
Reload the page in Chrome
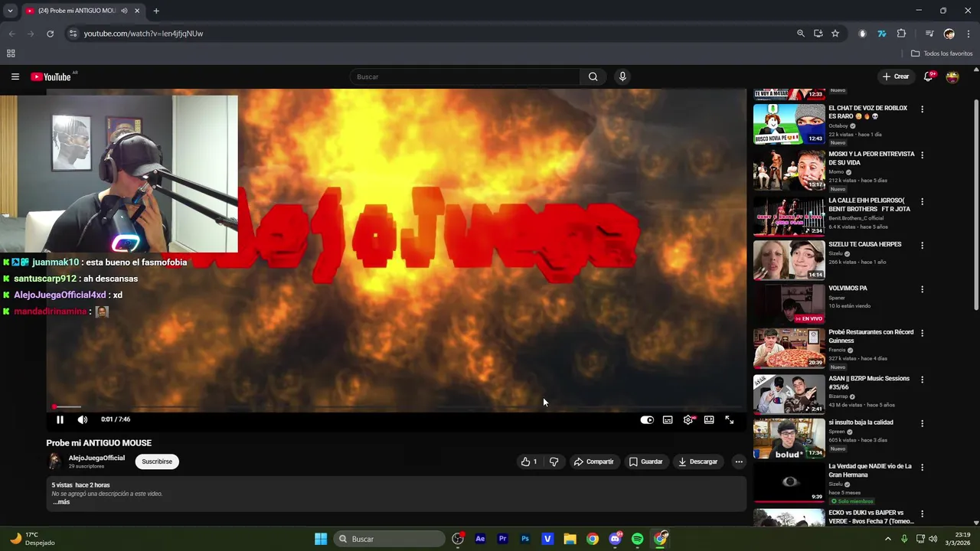[50, 34]
